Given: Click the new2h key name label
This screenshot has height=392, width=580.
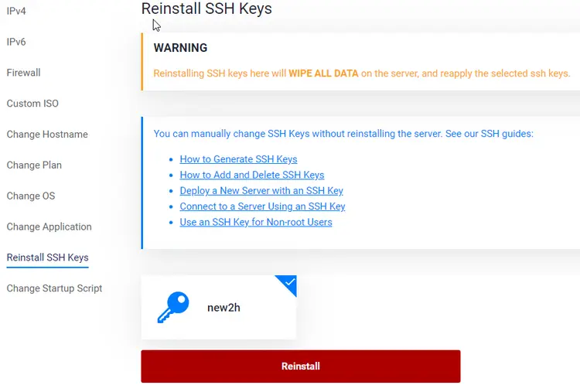Looking at the screenshot, I should coord(223,308).
